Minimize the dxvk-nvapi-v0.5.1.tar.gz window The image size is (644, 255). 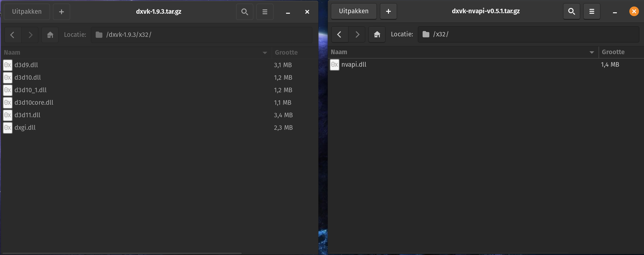pyautogui.click(x=615, y=12)
